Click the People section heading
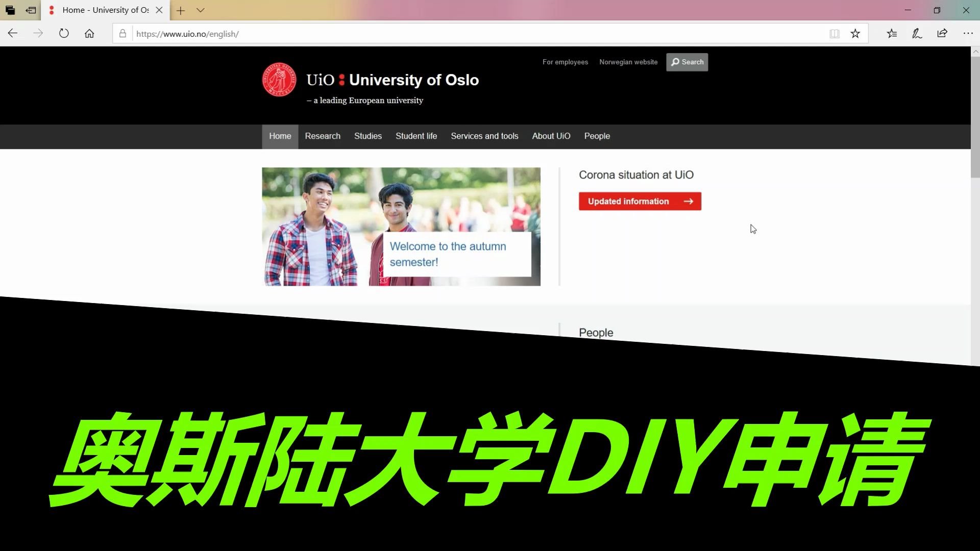Screen dimensions: 980x551 [x=596, y=333]
